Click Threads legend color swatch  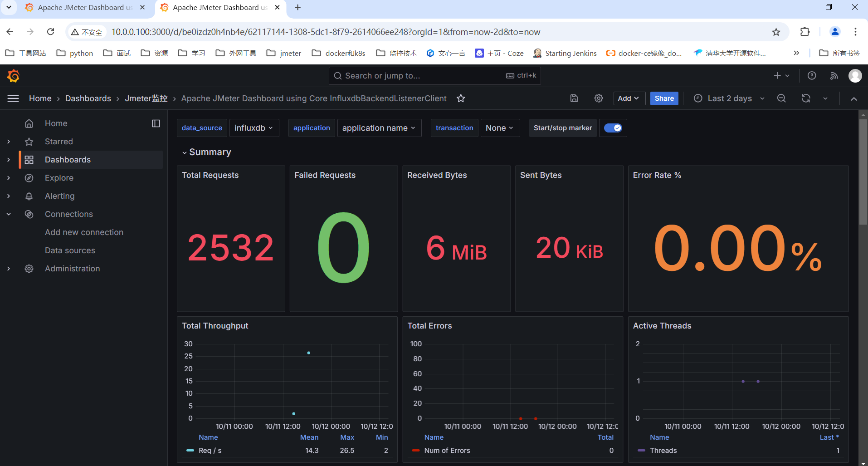[x=641, y=451]
